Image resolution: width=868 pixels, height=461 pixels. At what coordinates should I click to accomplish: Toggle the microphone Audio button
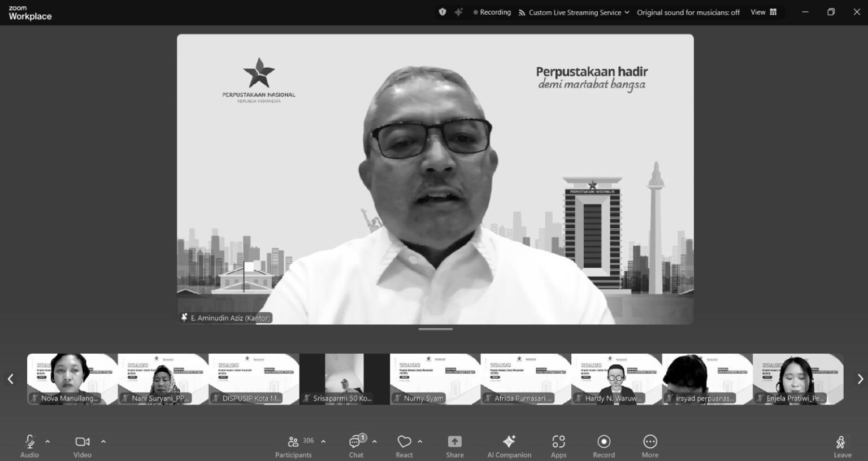click(29, 446)
